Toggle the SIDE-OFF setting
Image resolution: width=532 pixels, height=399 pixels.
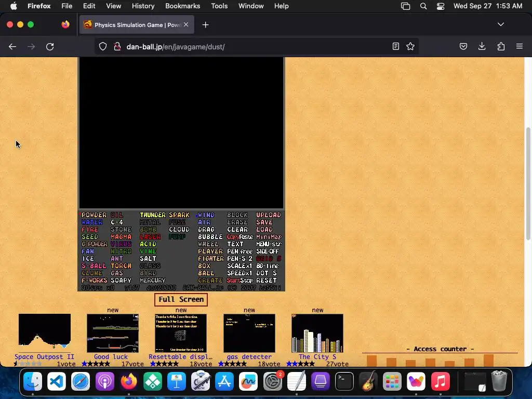[x=268, y=251]
